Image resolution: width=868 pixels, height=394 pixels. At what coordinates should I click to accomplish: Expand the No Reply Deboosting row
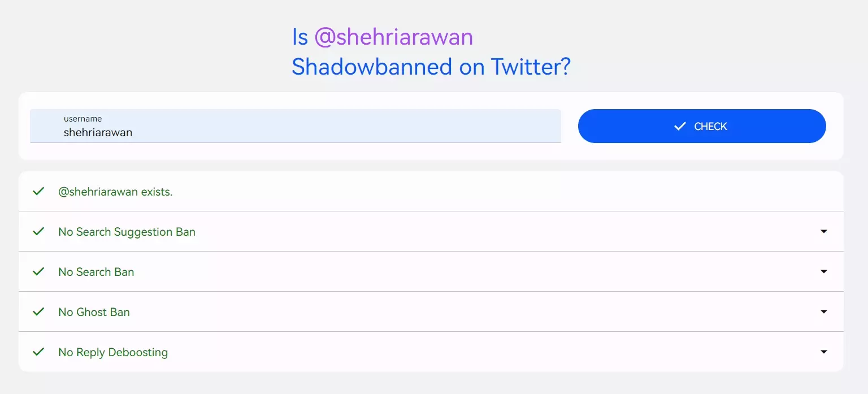pos(824,352)
